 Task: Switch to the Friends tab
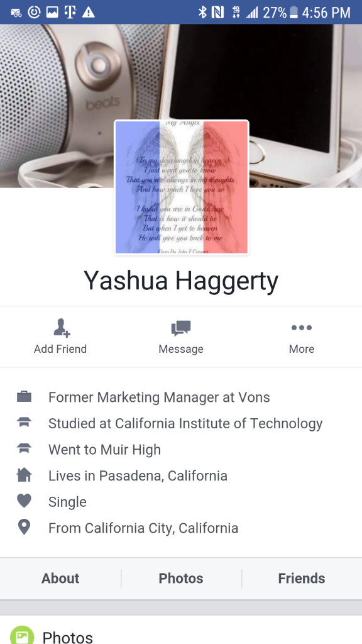(x=302, y=579)
